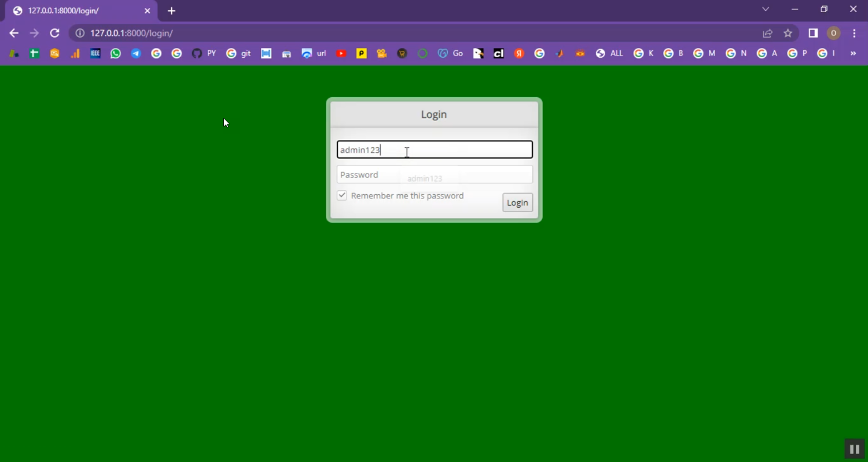The width and height of the screenshot is (868, 462).
Task: Open the Chrome three-dot menu
Action: (x=854, y=33)
